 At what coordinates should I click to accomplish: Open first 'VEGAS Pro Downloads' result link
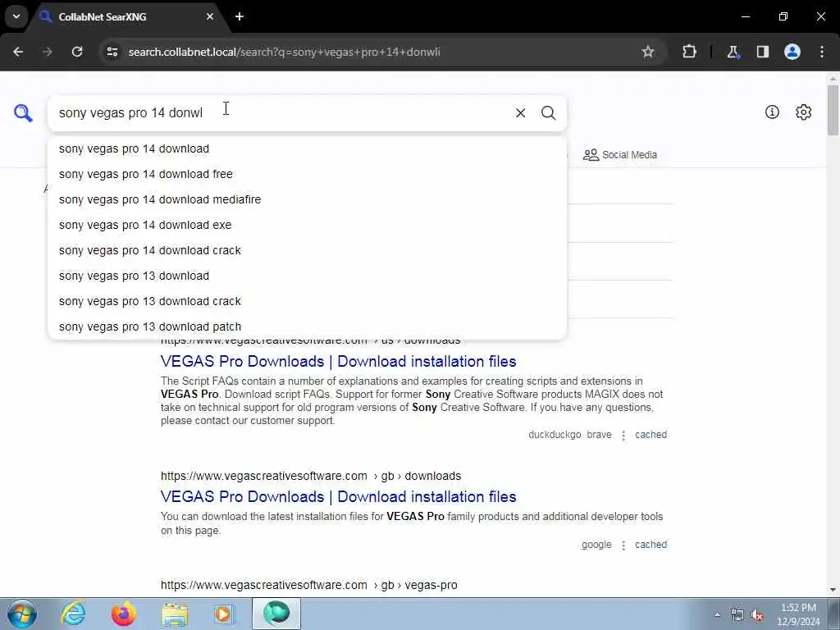pyautogui.click(x=338, y=362)
